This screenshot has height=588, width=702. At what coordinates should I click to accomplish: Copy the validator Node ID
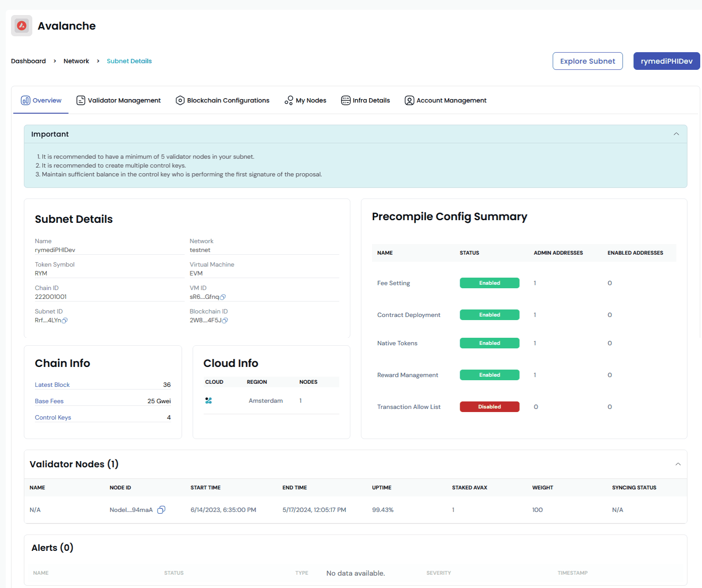pyautogui.click(x=161, y=510)
